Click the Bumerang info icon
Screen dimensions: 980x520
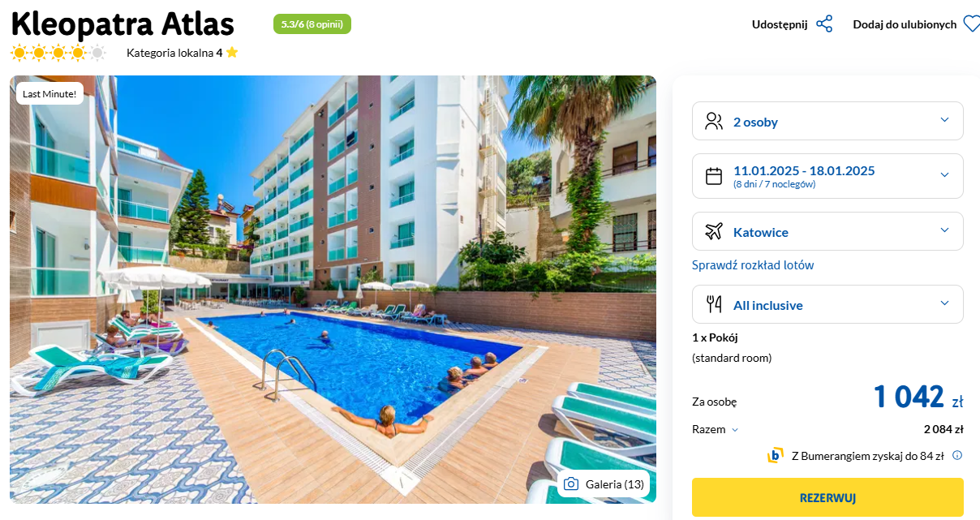pos(957,455)
